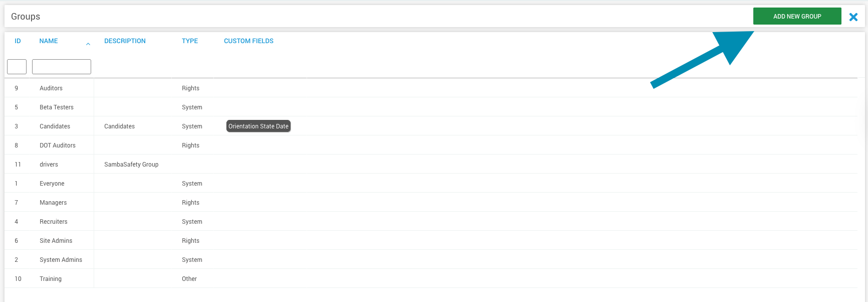Image resolution: width=868 pixels, height=302 pixels.
Task: Toggle the Name column sort arrow
Action: 88,44
